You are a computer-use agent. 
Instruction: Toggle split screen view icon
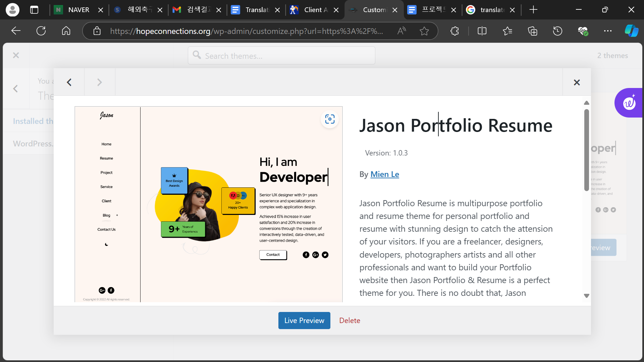click(482, 31)
